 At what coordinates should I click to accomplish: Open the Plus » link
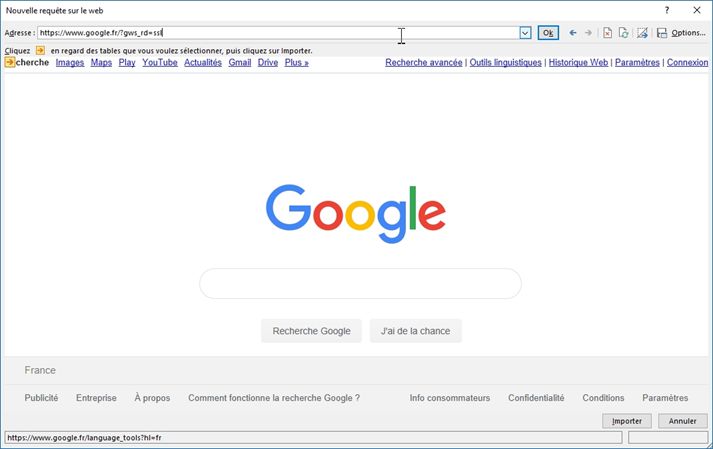pos(296,62)
